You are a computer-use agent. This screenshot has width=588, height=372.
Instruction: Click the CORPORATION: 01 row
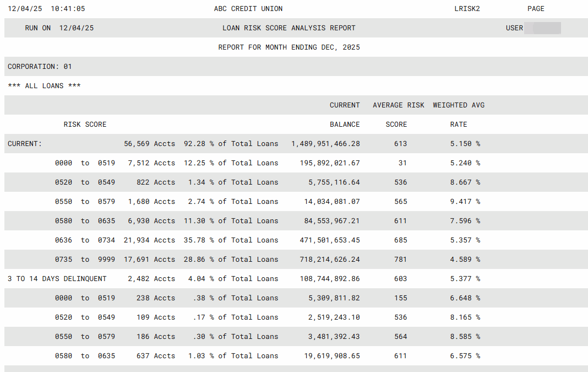(40, 67)
